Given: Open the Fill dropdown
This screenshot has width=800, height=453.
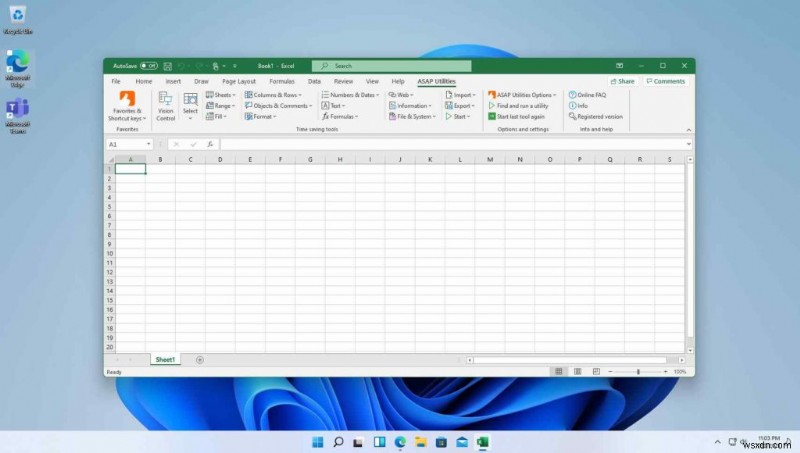Looking at the screenshot, I should coord(216,116).
